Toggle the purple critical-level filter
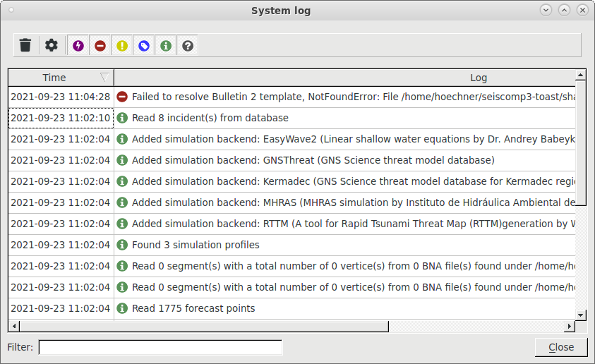Image resolution: width=595 pixels, height=364 pixels. tap(78, 46)
